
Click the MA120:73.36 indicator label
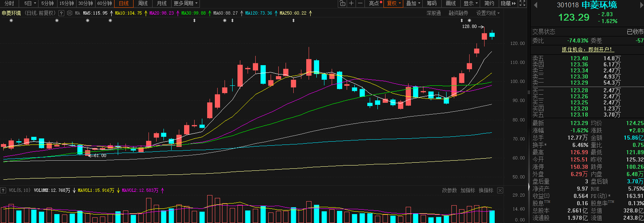coord(259,13)
